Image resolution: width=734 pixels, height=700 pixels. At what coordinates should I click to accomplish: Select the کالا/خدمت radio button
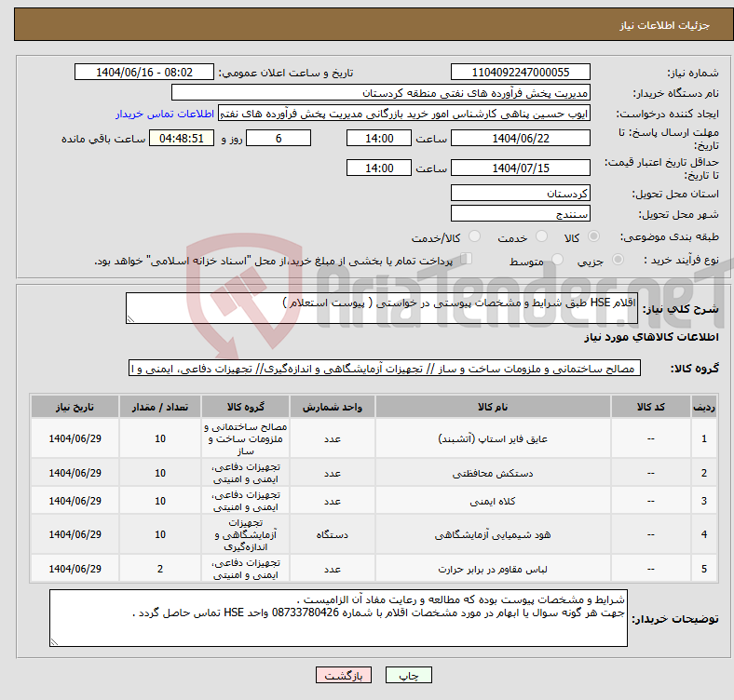475,236
